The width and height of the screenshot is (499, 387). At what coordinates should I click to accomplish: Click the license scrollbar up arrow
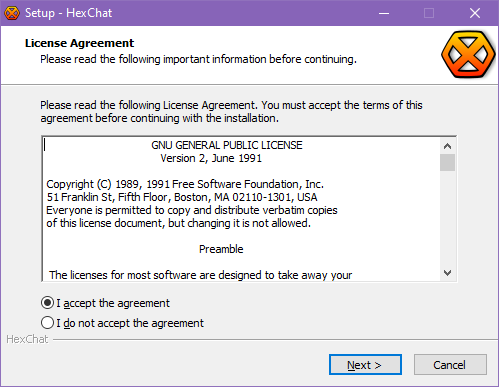point(447,146)
